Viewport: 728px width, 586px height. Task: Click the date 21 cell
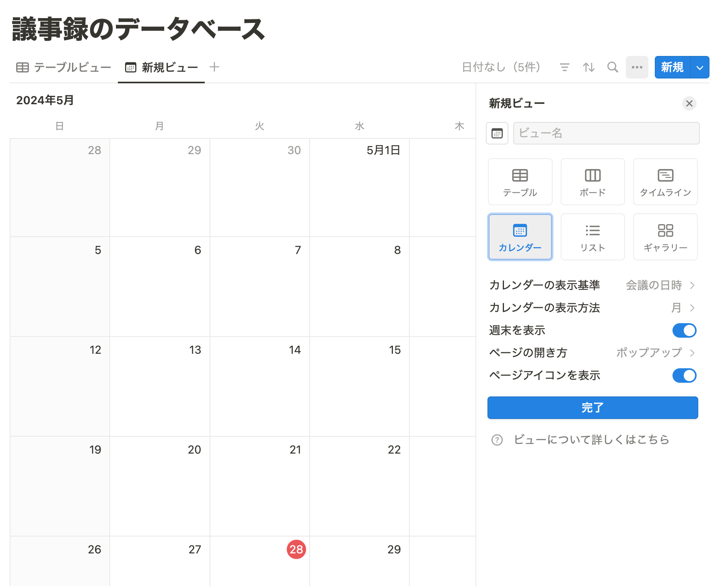click(x=260, y=486)
